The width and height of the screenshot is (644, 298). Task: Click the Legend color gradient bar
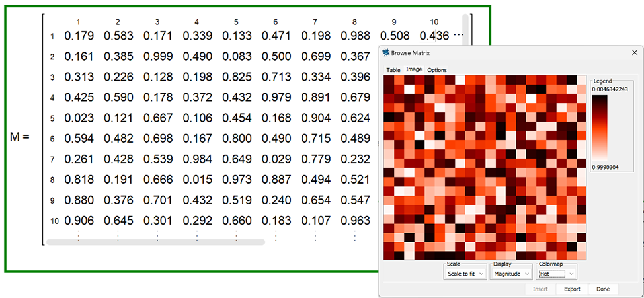click(601, 128)
